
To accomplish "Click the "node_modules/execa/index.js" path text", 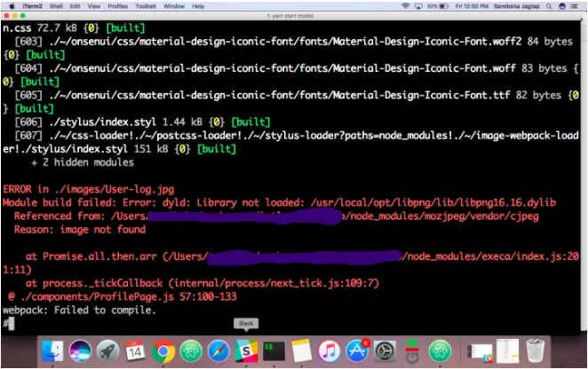I will [x=486, y=256].
